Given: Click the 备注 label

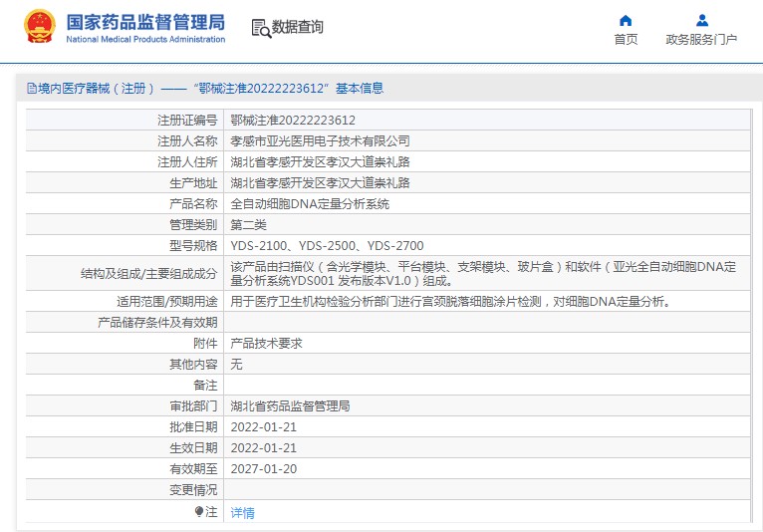Looking at the screenshot, I should (205, 386).
